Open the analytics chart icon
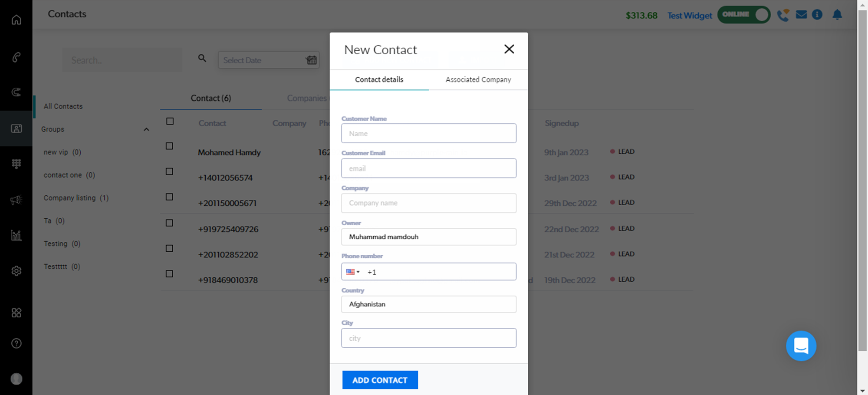The image size is (868, 395). (16, 235)
